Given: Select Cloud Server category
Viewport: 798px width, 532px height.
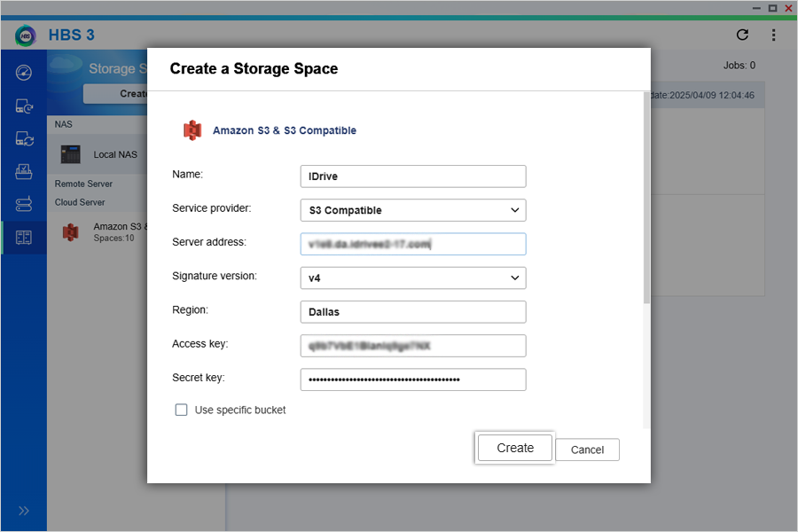Looking at the screenshot, I should [80, 202].
